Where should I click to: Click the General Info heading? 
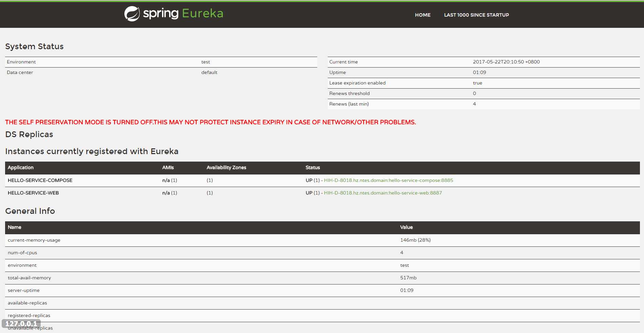click(30, 211)
